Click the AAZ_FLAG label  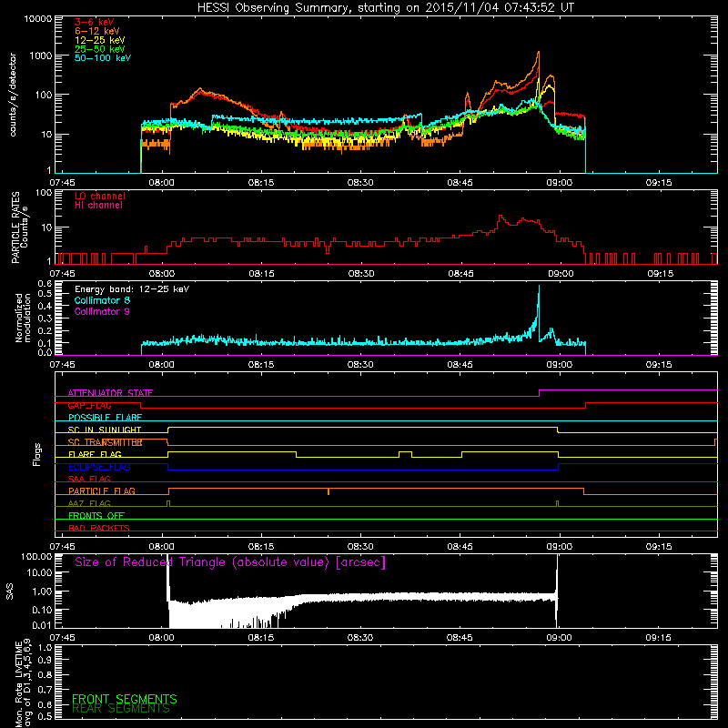click(x=89, y=503)
